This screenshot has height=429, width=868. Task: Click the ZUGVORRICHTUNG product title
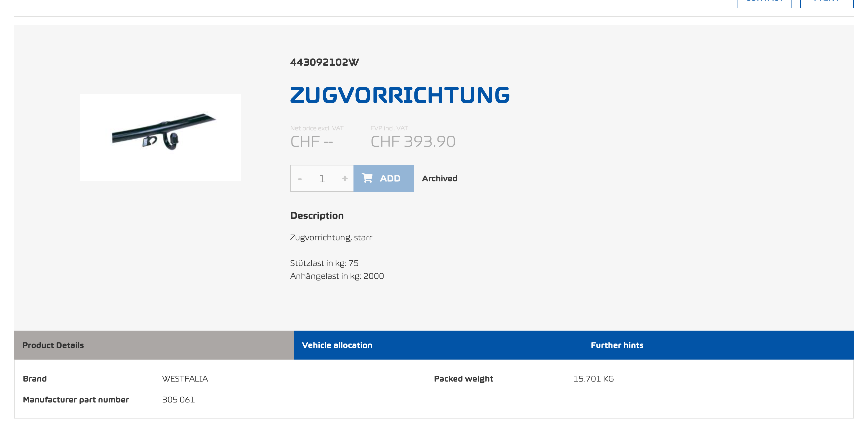400,95
